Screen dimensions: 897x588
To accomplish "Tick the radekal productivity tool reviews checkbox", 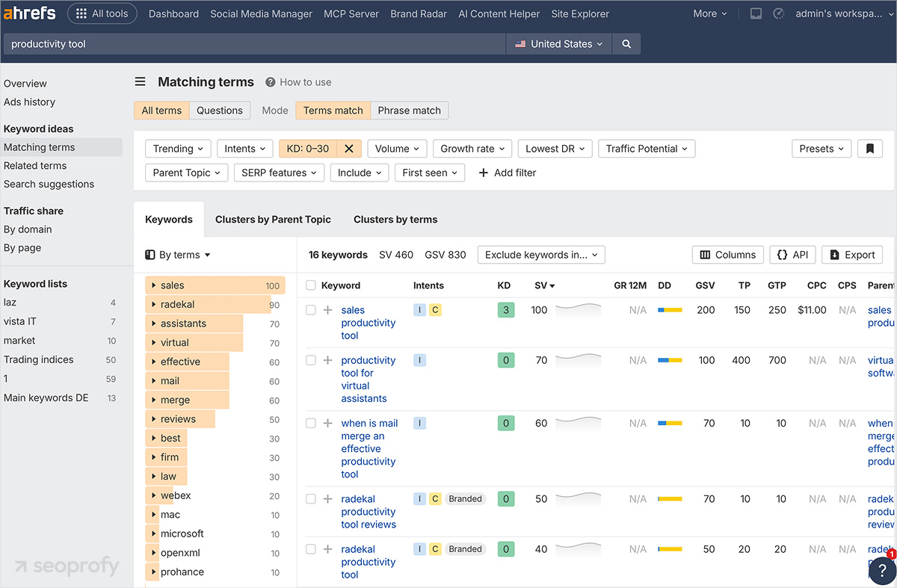I will pyautogui.click(x=311, y=498).
